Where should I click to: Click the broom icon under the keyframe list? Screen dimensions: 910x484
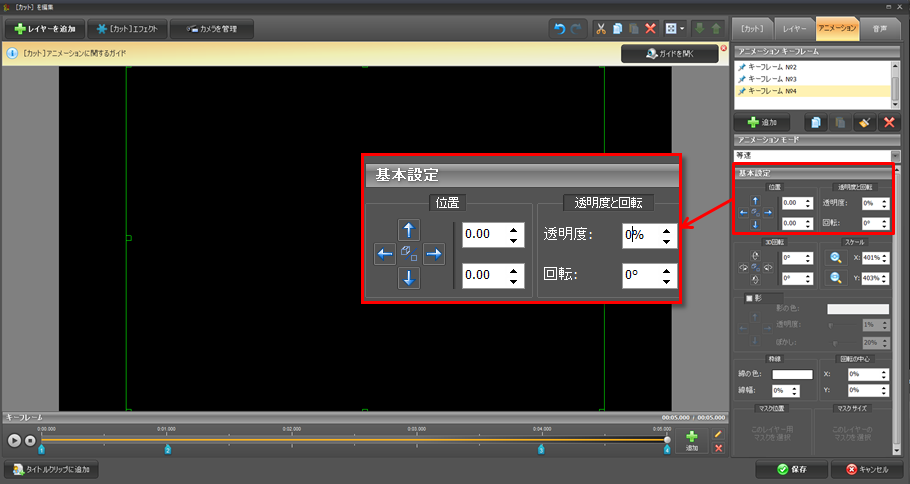pos(864,121)
